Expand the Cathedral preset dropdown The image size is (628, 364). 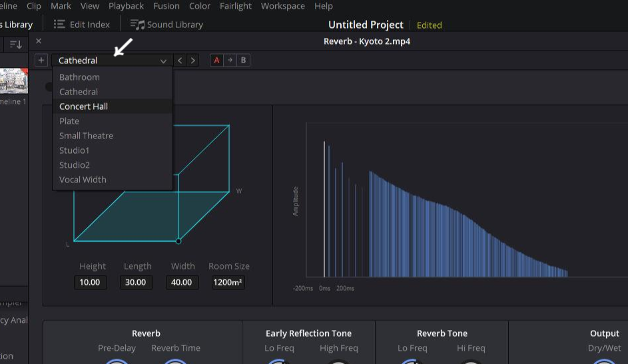pyautogui.click(x=112, y=61)
